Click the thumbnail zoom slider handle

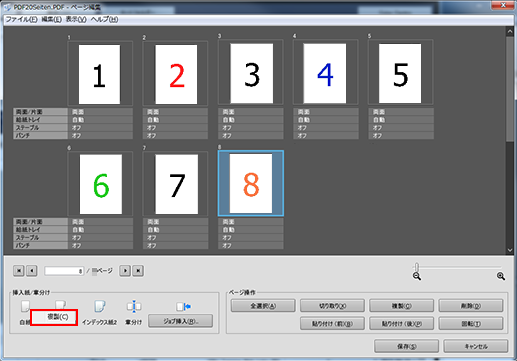(417, 267)
